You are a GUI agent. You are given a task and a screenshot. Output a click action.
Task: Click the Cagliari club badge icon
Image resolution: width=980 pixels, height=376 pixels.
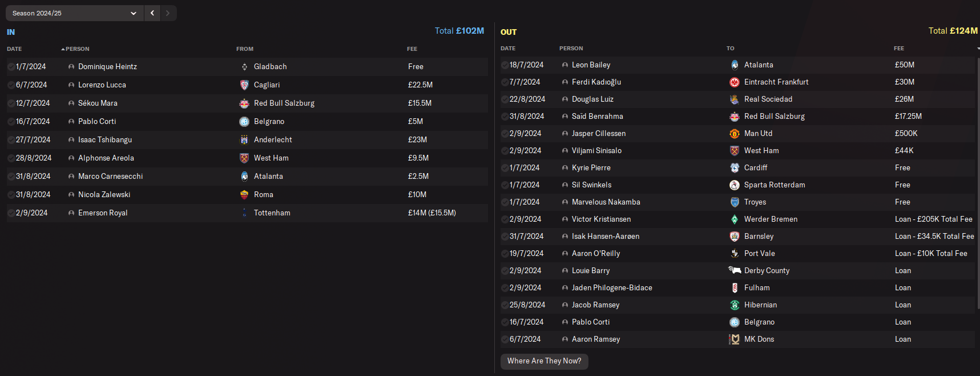click(x=244, y=85)
